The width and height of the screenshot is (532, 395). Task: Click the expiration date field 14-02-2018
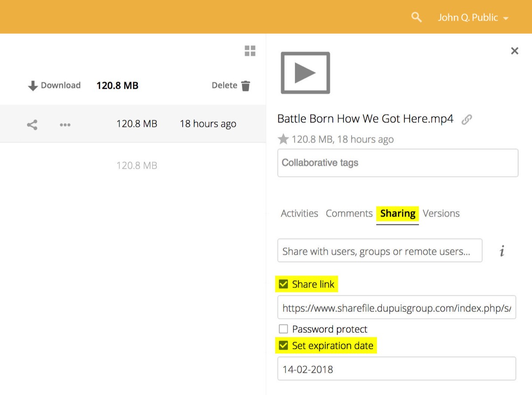[x=396, y=369]
